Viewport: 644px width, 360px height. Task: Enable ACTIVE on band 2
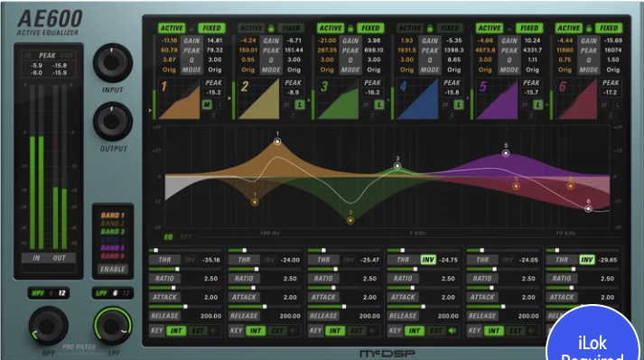point(251,28)
